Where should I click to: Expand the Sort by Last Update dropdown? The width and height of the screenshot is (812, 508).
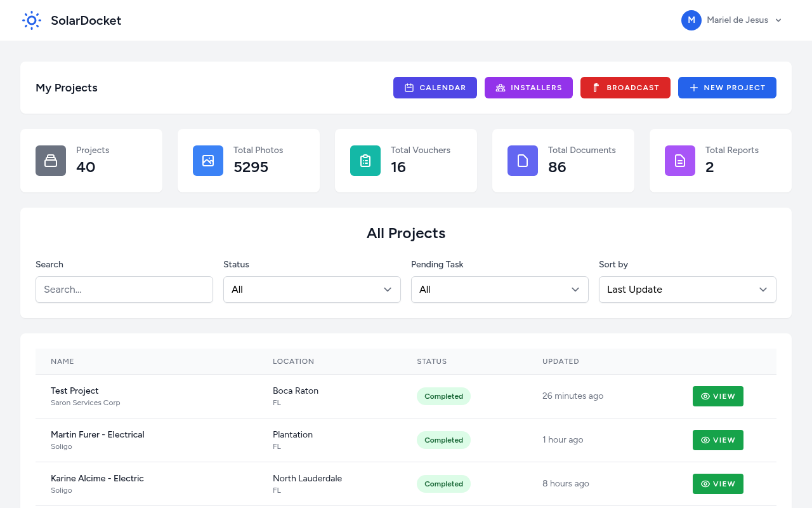[x=687, y=290]
